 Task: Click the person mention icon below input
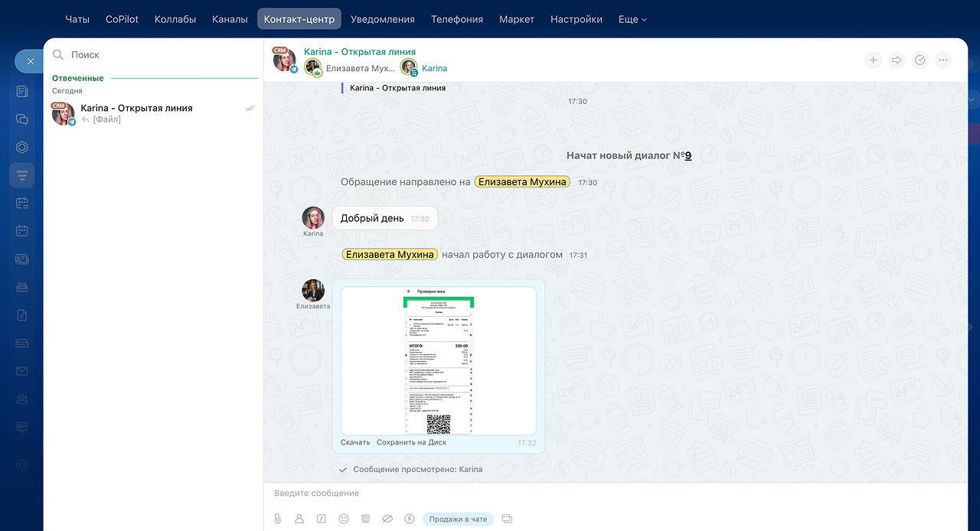click(x=299, y=519)
